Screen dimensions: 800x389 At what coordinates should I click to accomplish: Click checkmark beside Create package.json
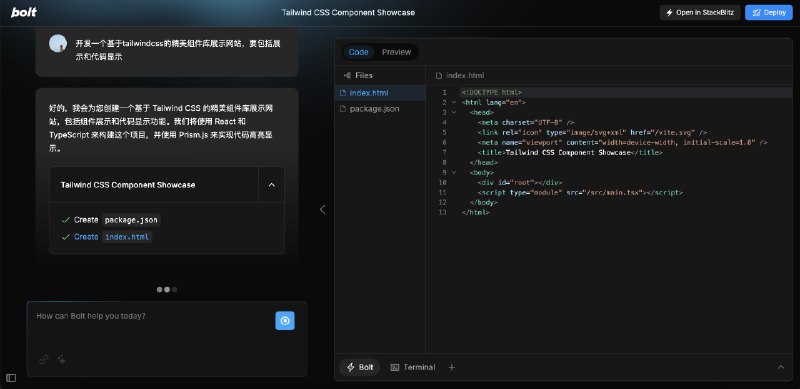[x=65, y=220]
